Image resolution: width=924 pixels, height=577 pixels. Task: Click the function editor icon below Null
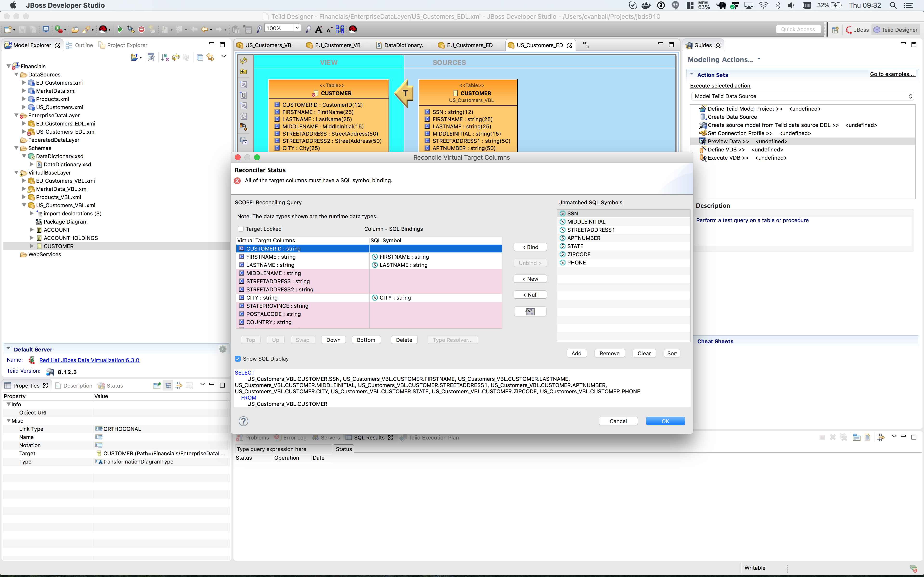click(530, 311)
